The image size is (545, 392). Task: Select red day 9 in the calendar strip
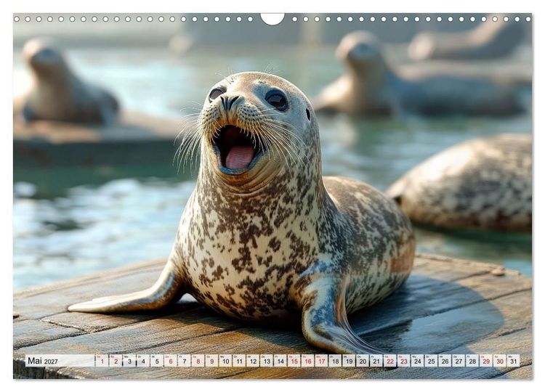(212, 361)
